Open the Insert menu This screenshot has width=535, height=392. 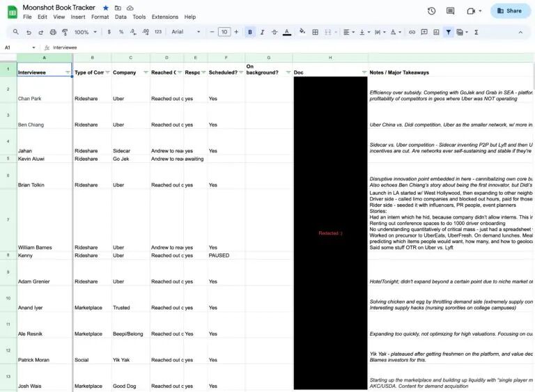[x=78, y=17]
